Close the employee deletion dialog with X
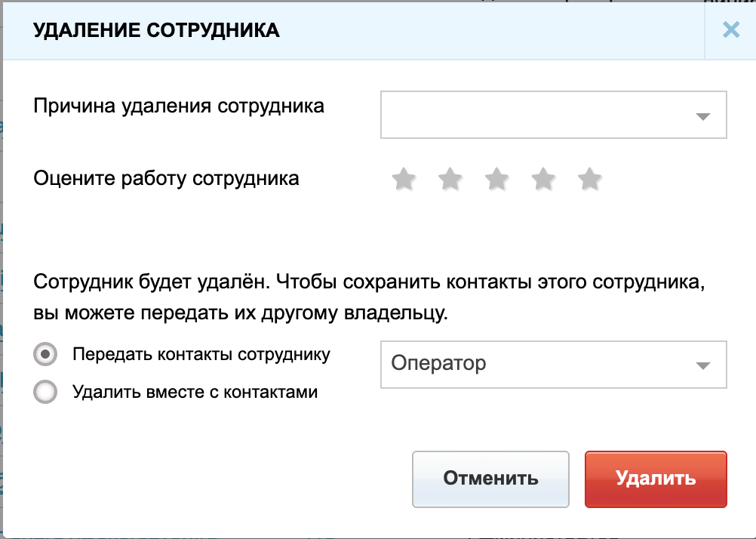The image size is (756, 539). (730, 30)
